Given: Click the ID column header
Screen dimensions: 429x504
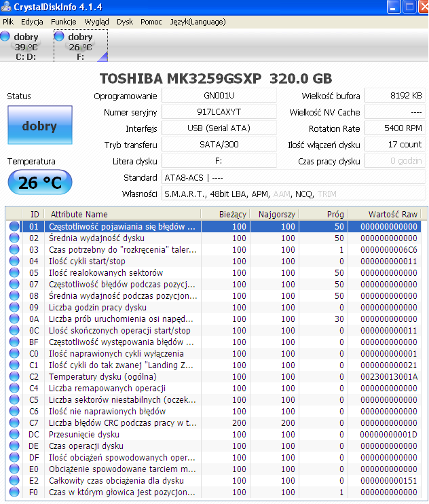Looking at the screenshot, I should click(x=33, y=214).
